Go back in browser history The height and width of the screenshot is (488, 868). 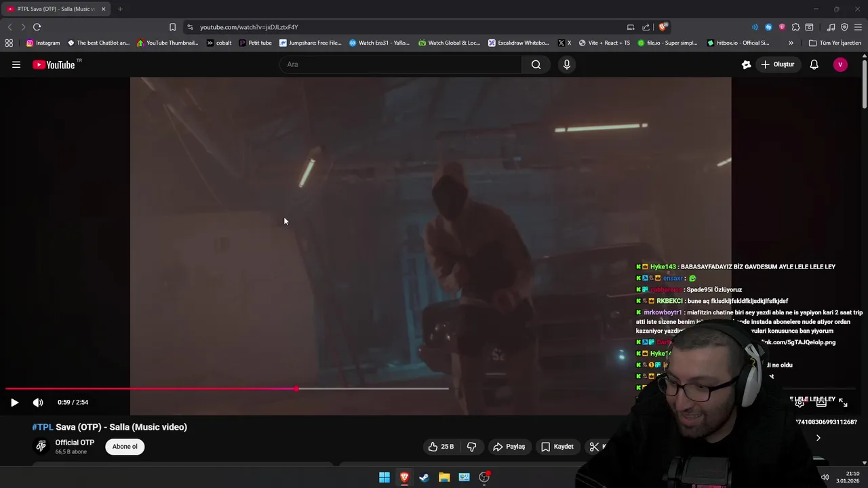[9, 27]
